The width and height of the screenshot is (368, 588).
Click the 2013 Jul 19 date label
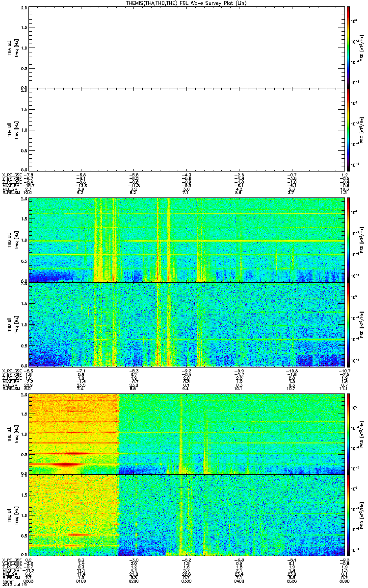coord(14,585)
